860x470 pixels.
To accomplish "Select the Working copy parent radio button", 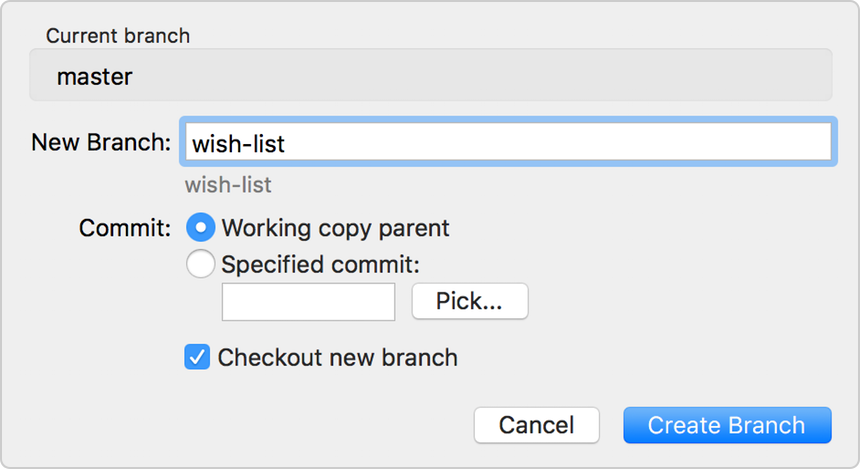I will pos(201,228).
